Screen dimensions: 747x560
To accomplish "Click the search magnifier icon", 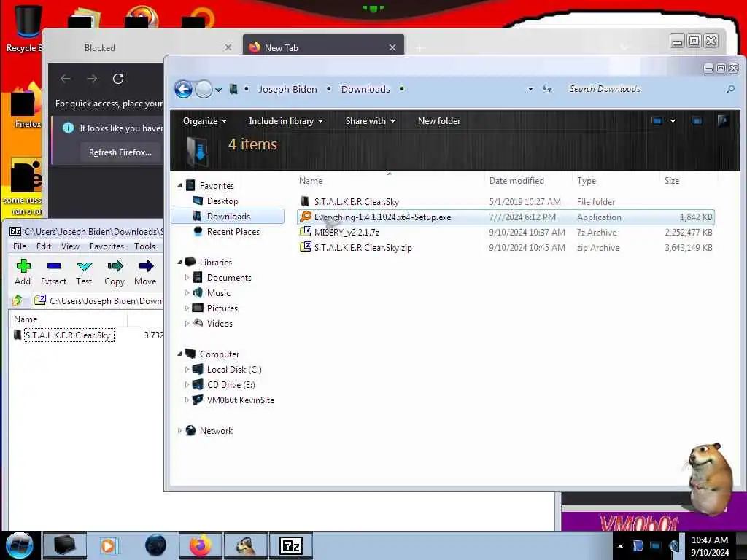I will point(729,89).
